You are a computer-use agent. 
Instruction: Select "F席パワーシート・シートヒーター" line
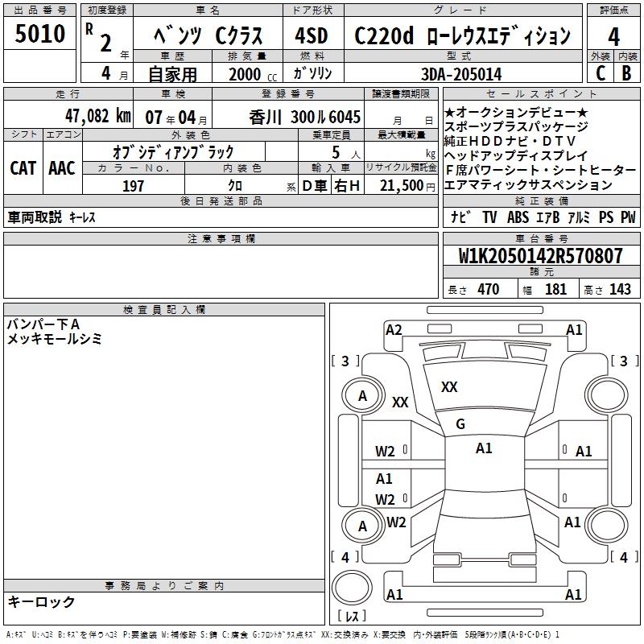click(x=540, y=170)
